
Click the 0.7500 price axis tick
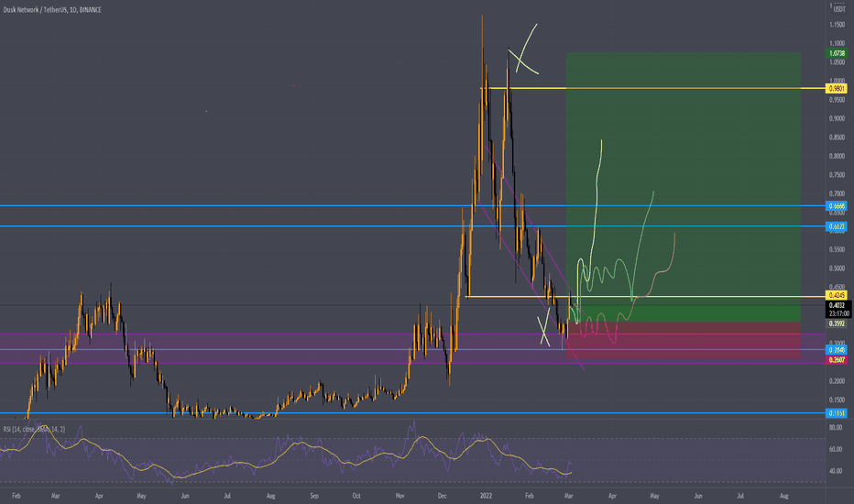coord(838,175)
